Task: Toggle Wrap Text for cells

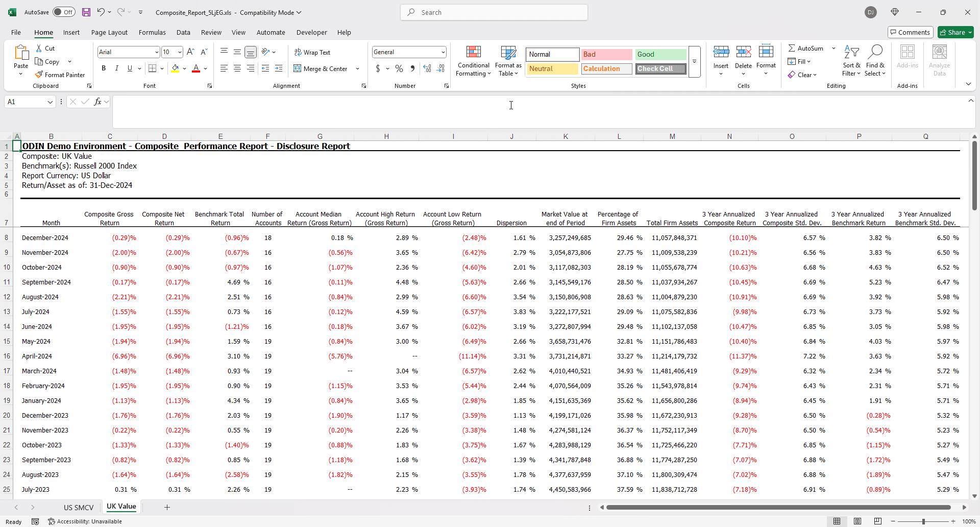Action: click(312, 53)
